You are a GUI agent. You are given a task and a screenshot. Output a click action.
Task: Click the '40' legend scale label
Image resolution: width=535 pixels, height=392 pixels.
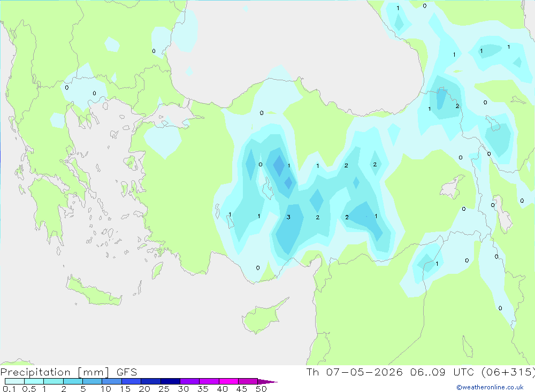223,389
